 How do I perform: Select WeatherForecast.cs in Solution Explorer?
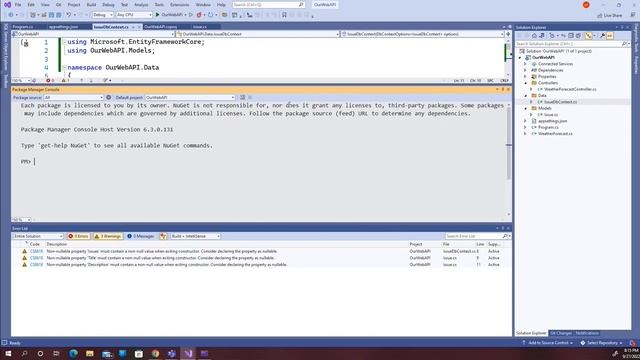555,134
